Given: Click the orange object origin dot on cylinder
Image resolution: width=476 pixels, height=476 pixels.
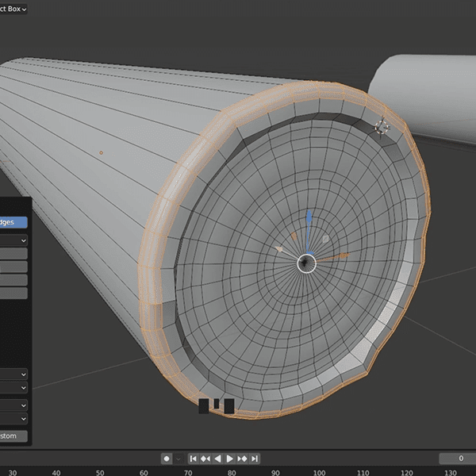Looking at the screenshot, I should click(101, 152).
